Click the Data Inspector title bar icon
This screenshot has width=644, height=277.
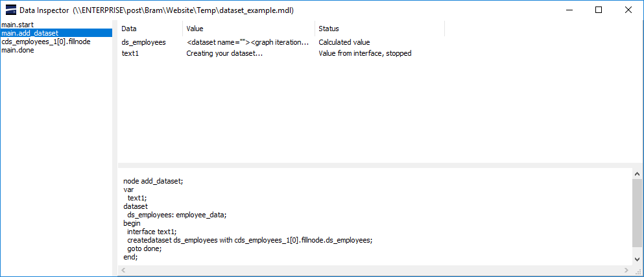click(x=10, y=10)
